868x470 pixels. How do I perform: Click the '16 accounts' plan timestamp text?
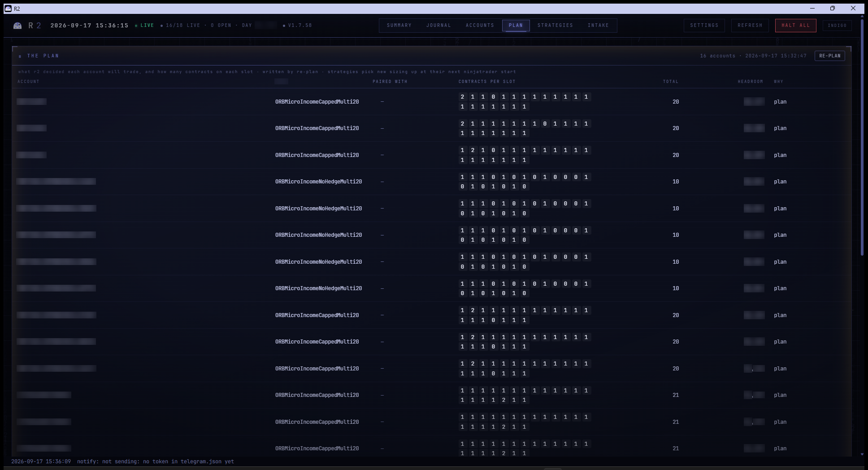[x=753, y=56]
